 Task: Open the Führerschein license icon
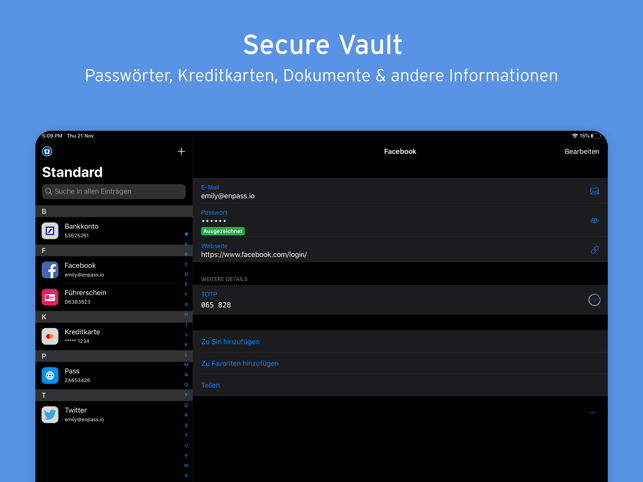click(x=50, y=297)
